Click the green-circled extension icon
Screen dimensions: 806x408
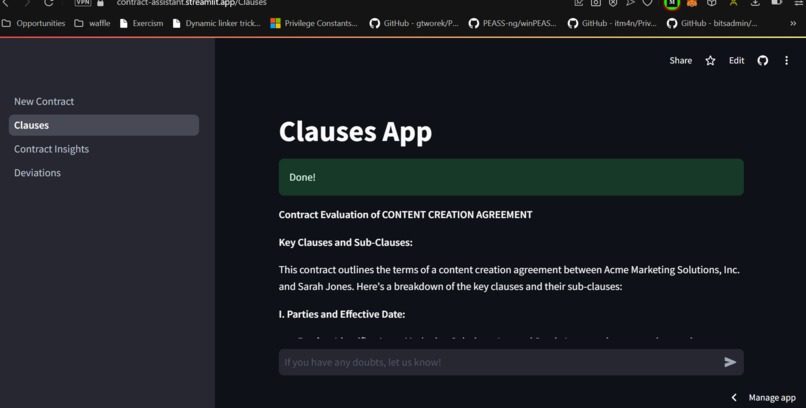[x=672, y=3]
